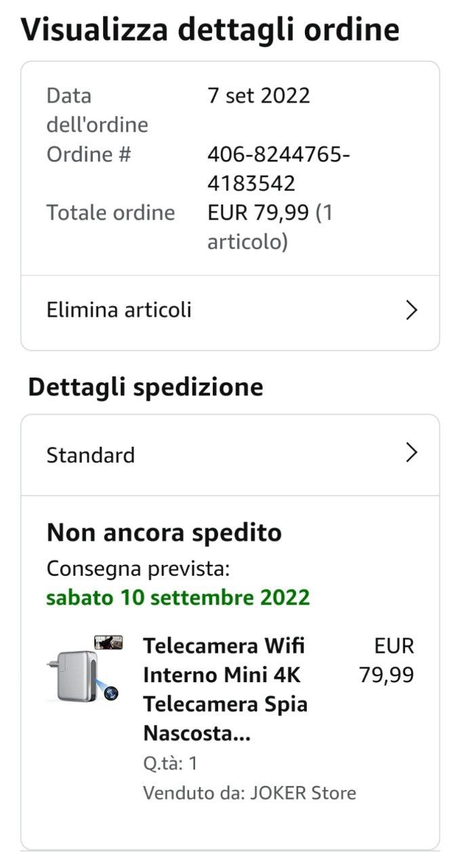Tap the Ordine # label
Viewport: 458px width, 868px height.
(x=89, y=155)
